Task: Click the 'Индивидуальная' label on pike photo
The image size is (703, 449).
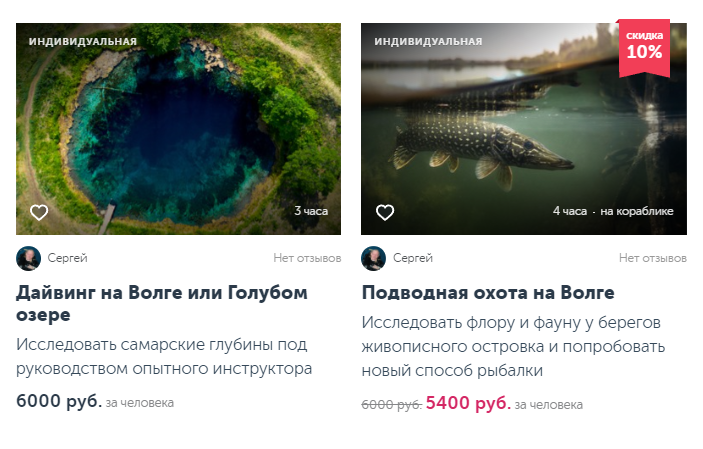Action: [428, 41]
